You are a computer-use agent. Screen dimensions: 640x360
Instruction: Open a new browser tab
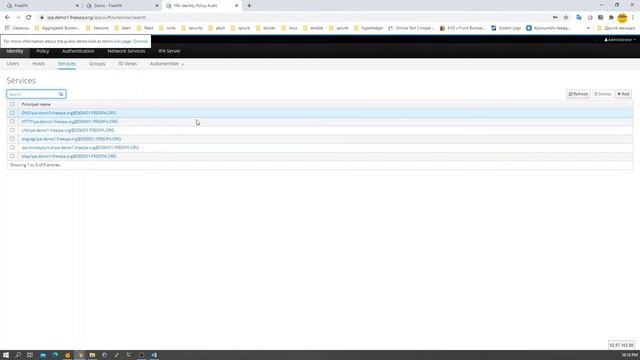(x=249, y=6)
